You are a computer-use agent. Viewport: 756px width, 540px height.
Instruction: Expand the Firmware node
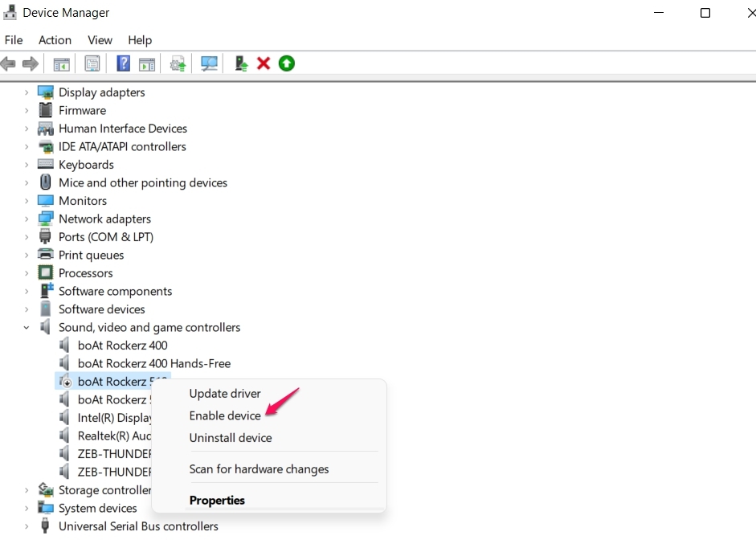[x=27, y=110]
